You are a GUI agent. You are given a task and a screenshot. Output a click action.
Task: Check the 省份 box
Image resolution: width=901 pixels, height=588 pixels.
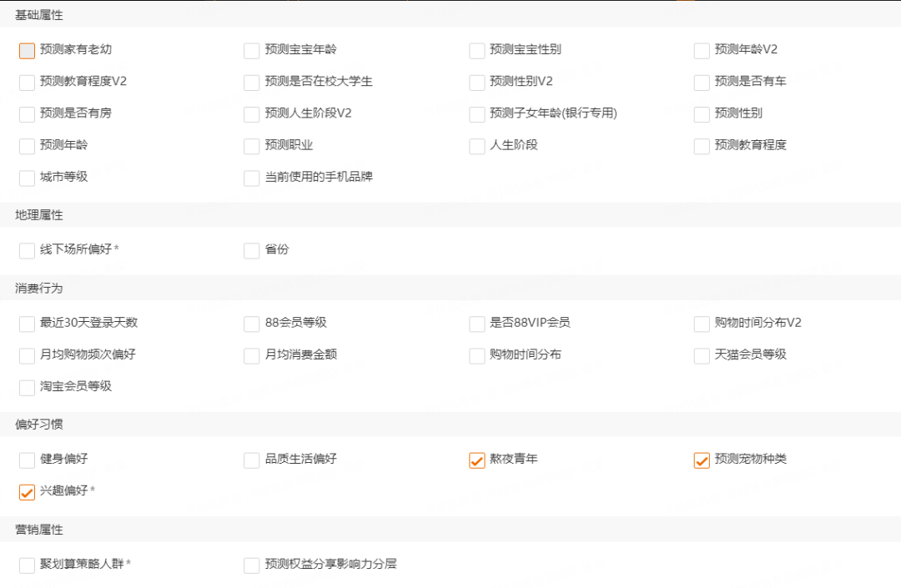click(x=251, y=250)
